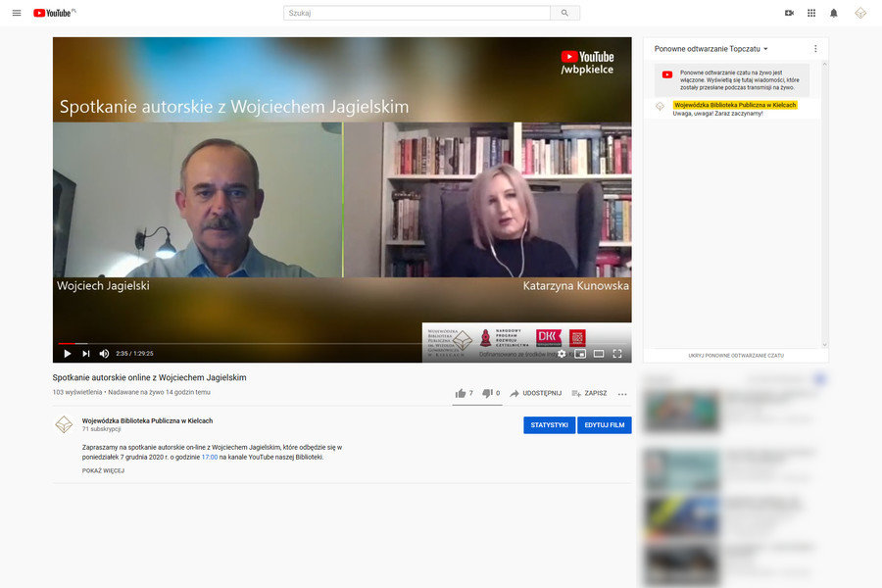Open first blurred recommended video thumbnail
The height and width of the screenshot is (588, 882).
coord(681,412)
